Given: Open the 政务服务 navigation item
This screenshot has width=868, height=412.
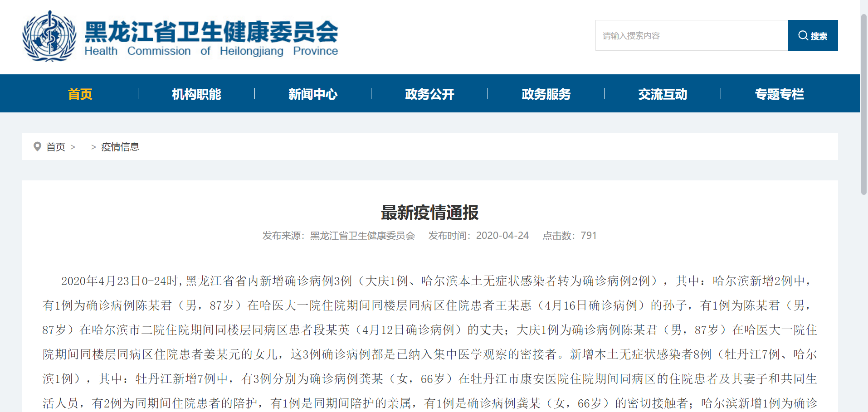Looking at the screenshot, I should coord(546,94).
